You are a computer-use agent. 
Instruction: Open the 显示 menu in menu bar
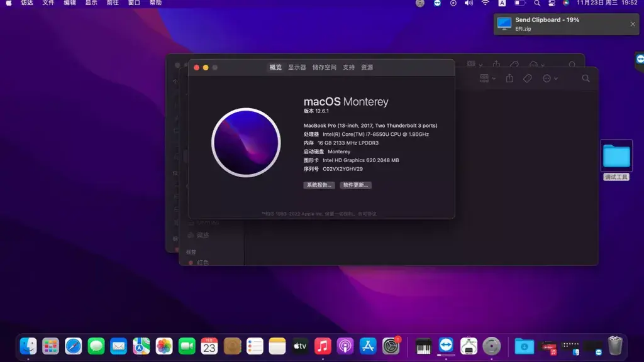point(91,3)
